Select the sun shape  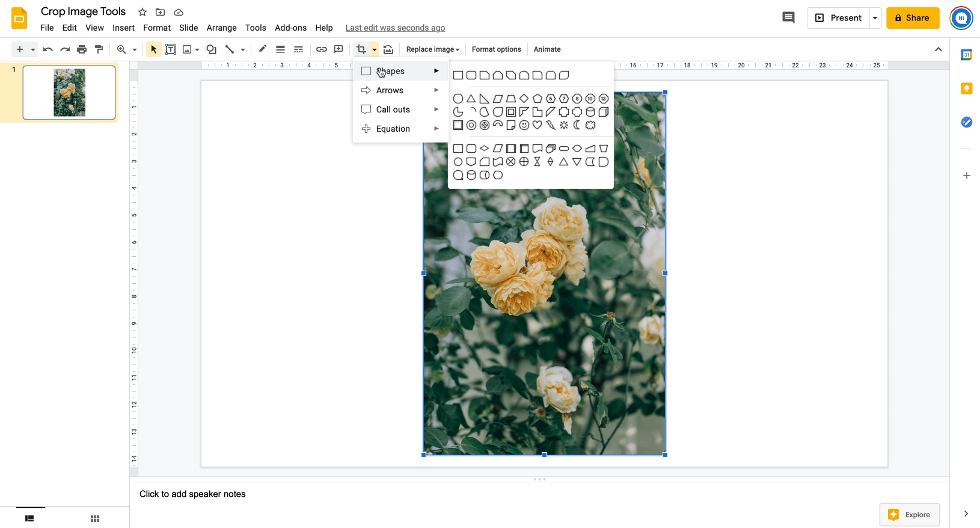(564, 125)
